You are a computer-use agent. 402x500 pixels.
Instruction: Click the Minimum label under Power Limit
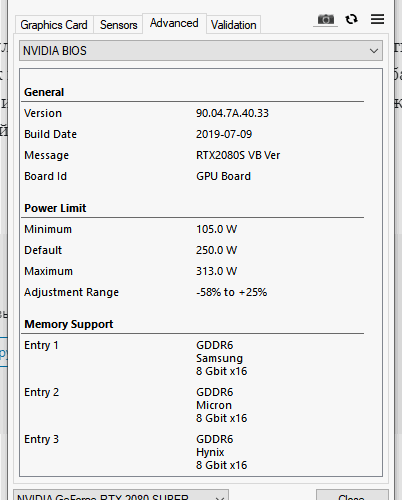pyautogui.click(x=48, y=229)
